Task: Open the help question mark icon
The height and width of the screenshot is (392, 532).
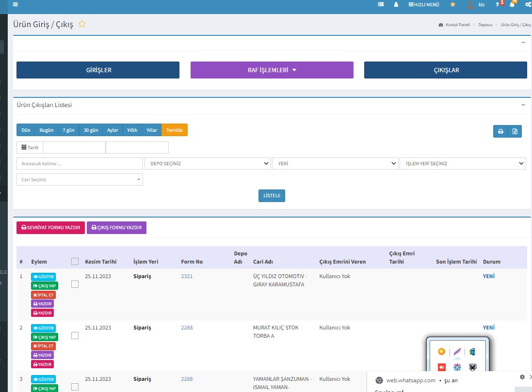Action: (497, 4)
